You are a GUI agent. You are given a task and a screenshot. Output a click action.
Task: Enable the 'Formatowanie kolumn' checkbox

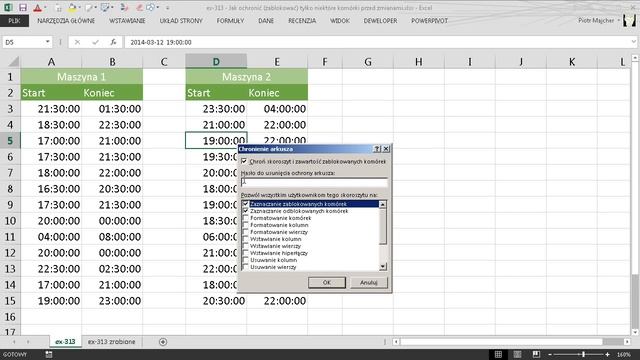[x=245, y=225]
